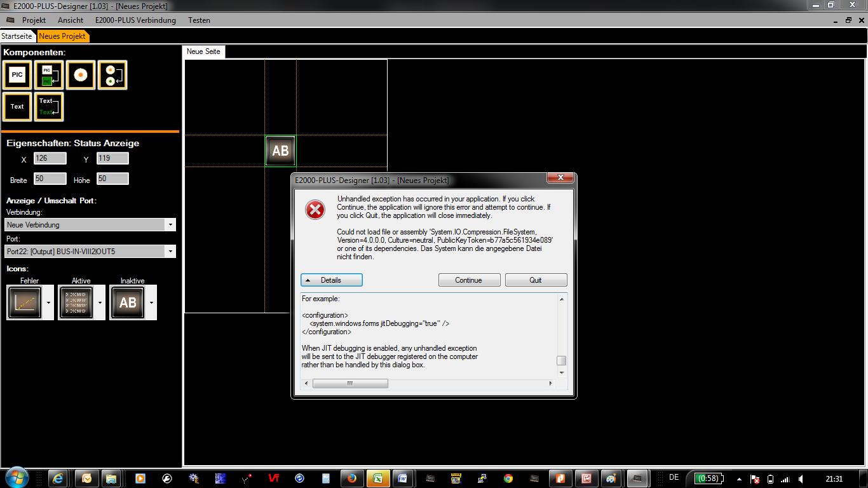Image resolution: width=868 pixels, height=488 pixels.
Task: Expand the Inaktive icon dropdown arrow
Action: click(151, 302)
